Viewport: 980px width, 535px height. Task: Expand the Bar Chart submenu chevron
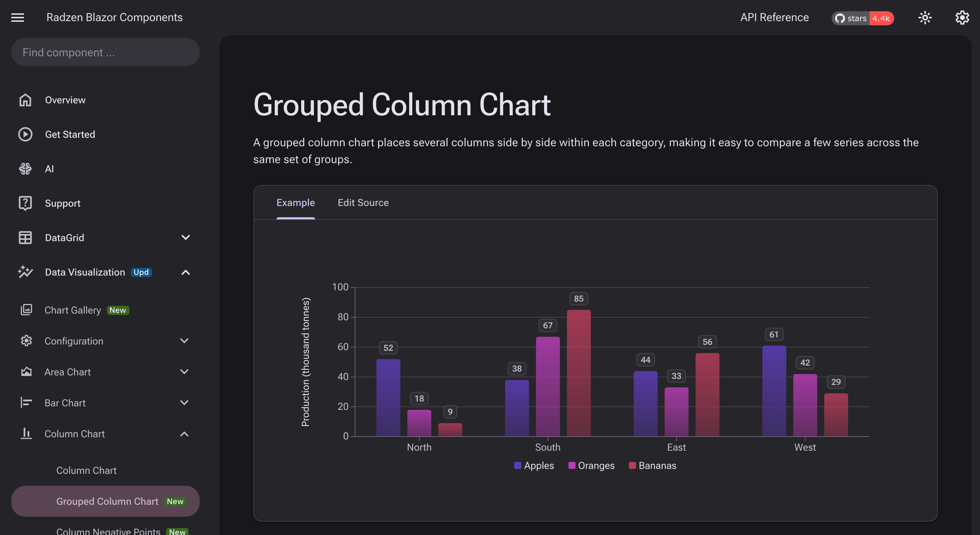coord(185,402)
